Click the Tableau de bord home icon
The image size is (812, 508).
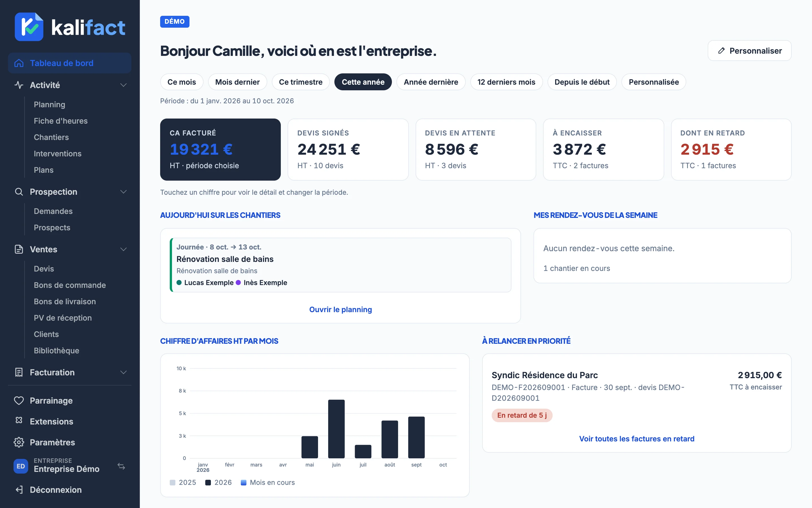(x=19, y=63)
